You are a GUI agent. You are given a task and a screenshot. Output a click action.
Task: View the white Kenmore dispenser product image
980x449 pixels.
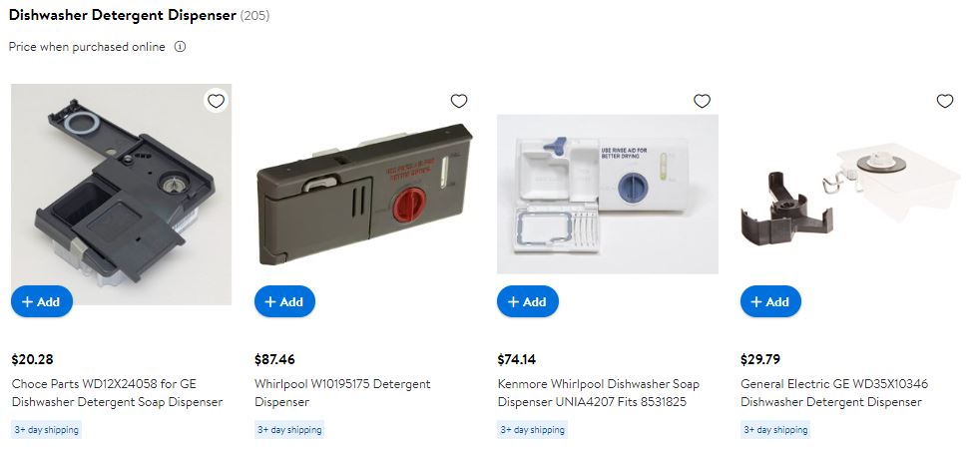pyautogui.click(x=608, y=195)
